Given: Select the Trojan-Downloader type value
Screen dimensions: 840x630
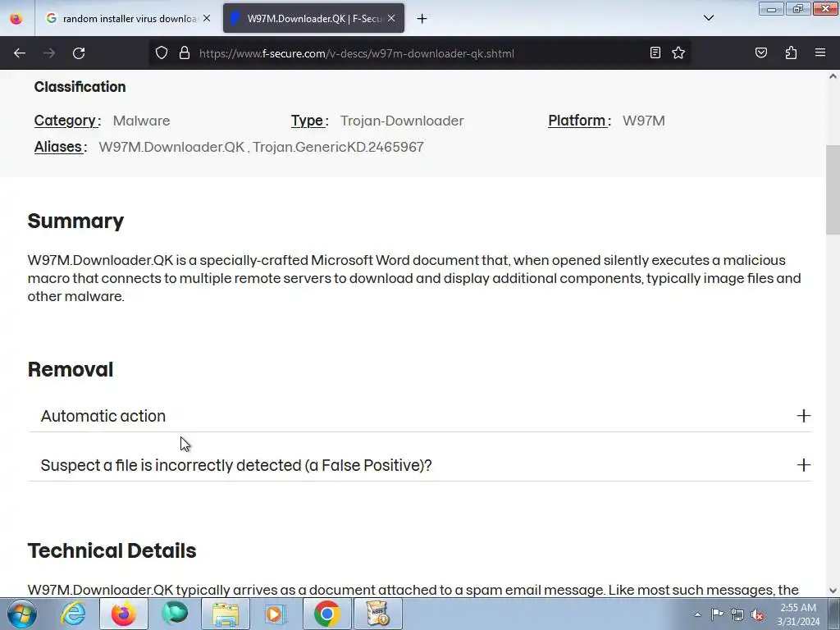Looking at the screenshot, I should (402, 121).
